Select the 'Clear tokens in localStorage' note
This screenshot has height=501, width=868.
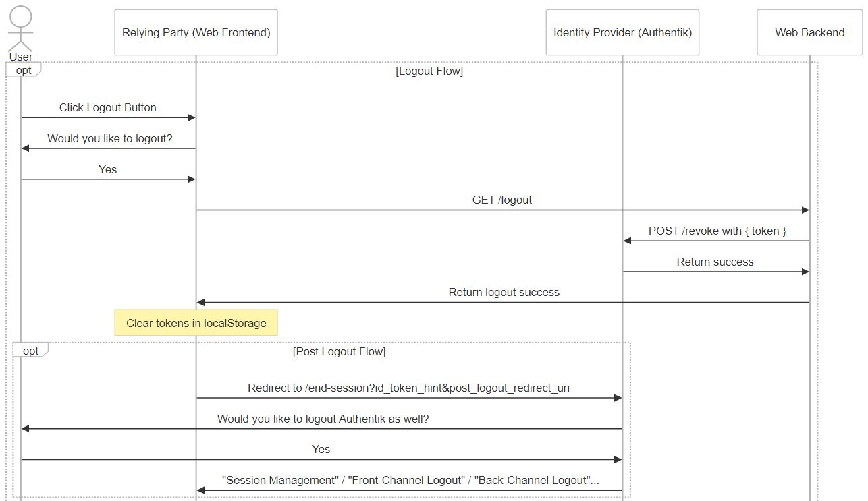[x=196, y=323]
